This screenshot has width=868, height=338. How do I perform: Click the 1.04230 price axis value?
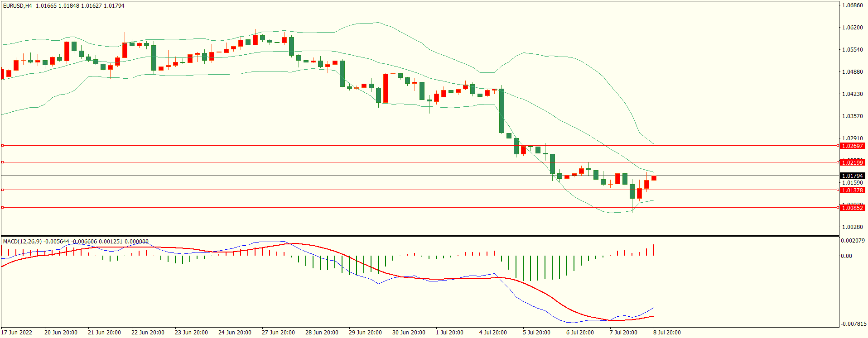(852, 94)
